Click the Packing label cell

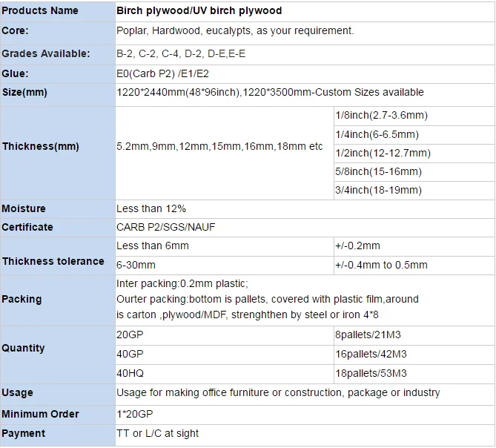pos(22,299)
